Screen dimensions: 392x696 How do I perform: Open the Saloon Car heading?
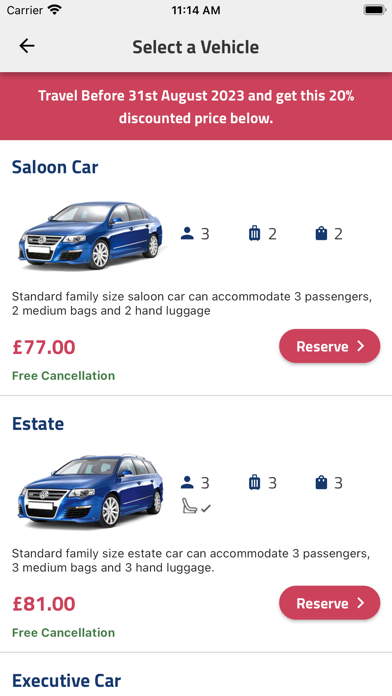point(55,167)
